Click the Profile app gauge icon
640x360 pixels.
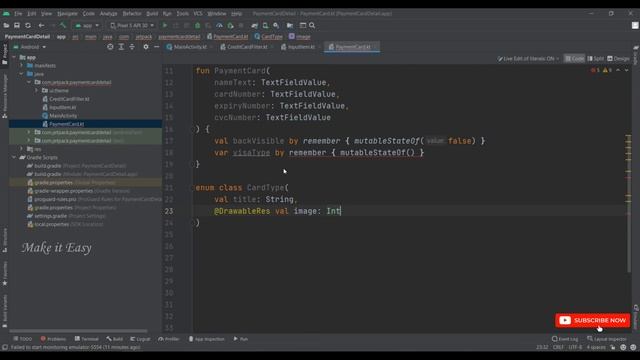click(x=219, y=25)
